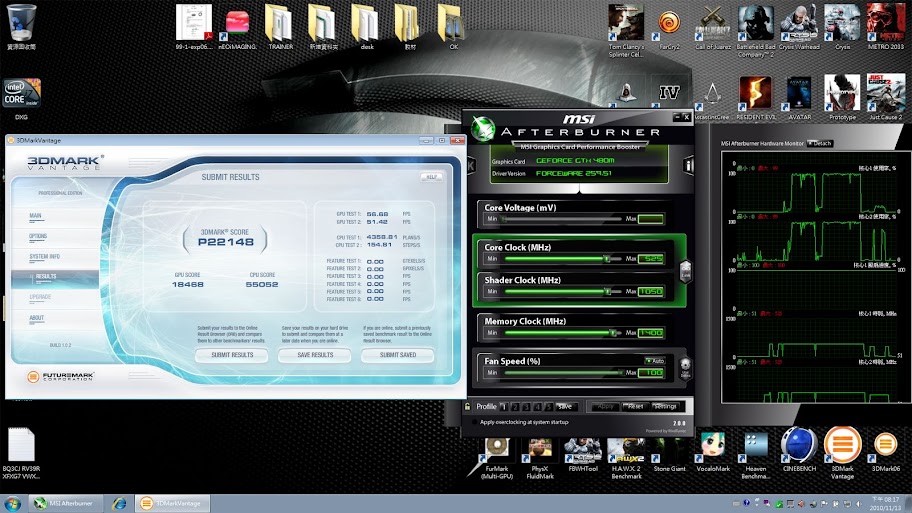This screenshot has height=513, width=912.
Task: Open the FarCry2 desktop shortcut
Action: (669, 30)
